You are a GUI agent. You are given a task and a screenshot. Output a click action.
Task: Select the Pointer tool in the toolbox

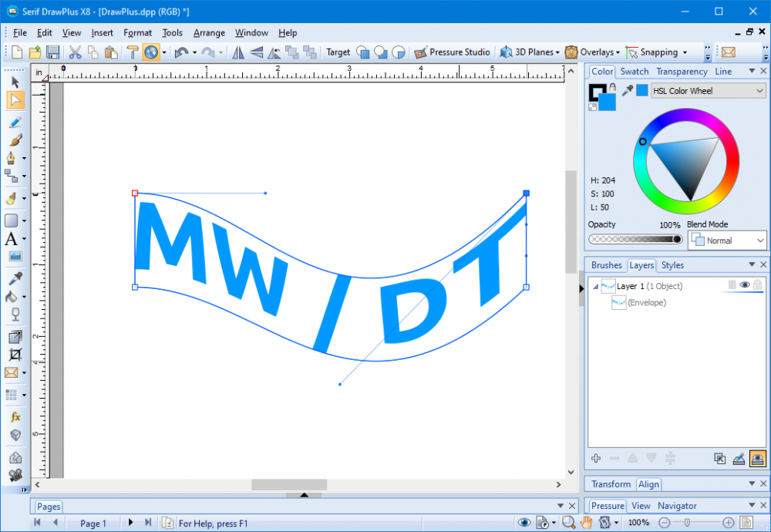click(15, 81)
